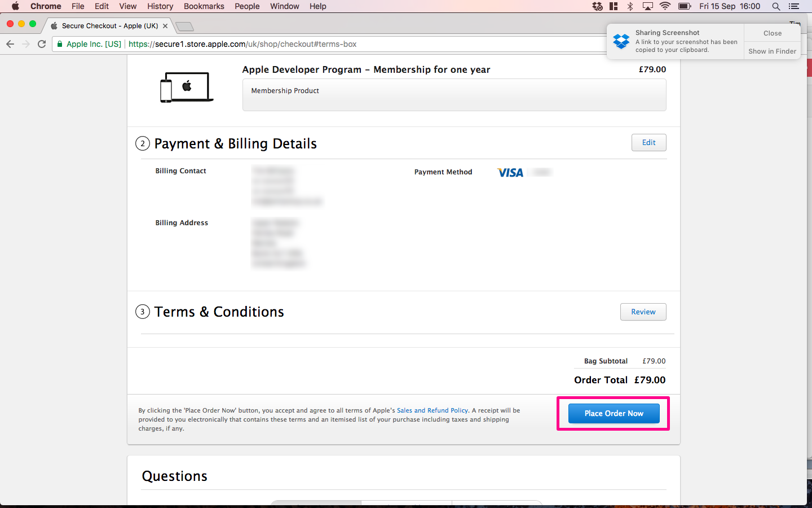Image resolution: width=812 pixels, height=508 pixels.
Task: Open Sales and Refund Policy link
Action: tap(433, 410)
